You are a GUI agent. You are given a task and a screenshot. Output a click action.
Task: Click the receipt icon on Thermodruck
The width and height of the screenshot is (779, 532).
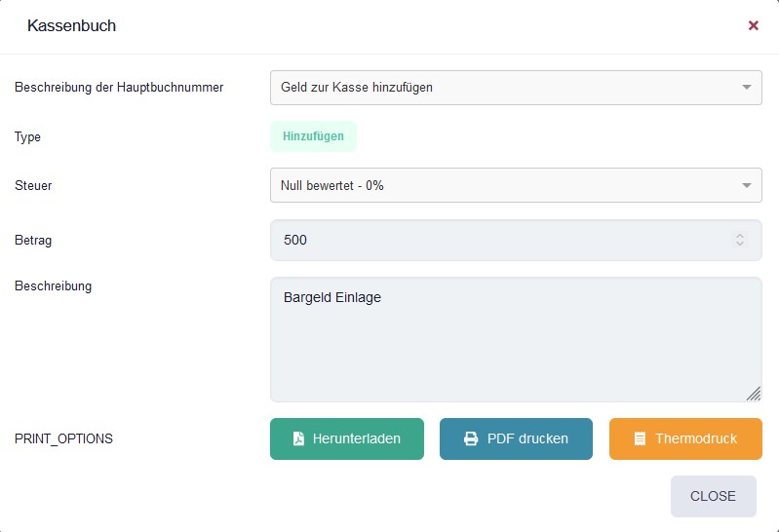pyautogui.click(x=640, y=438)
